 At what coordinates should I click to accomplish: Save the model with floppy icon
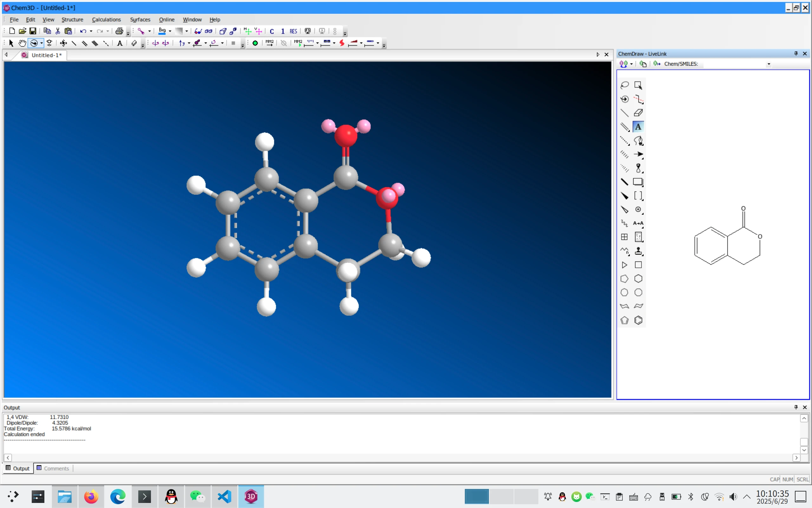click(33, 31)
